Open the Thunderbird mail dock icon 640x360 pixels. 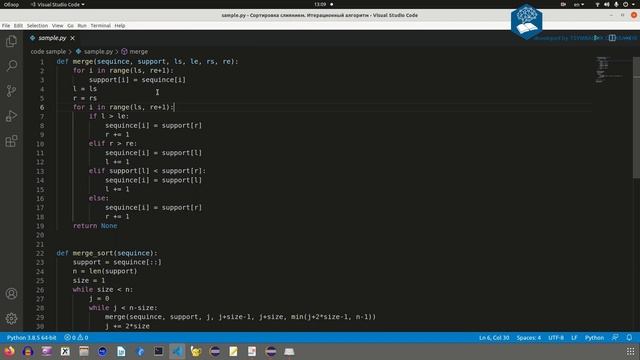[140, 351]
